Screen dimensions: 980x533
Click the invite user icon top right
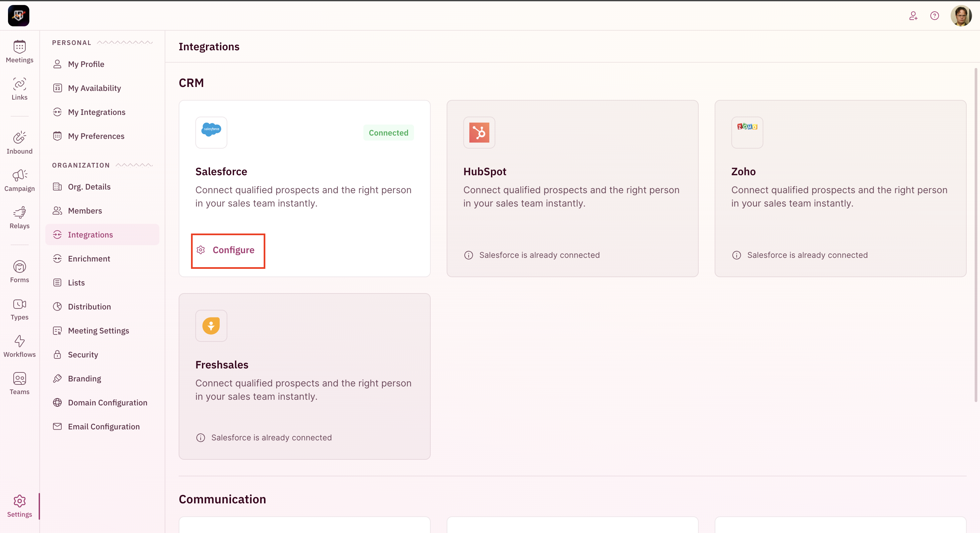(913, 16)
